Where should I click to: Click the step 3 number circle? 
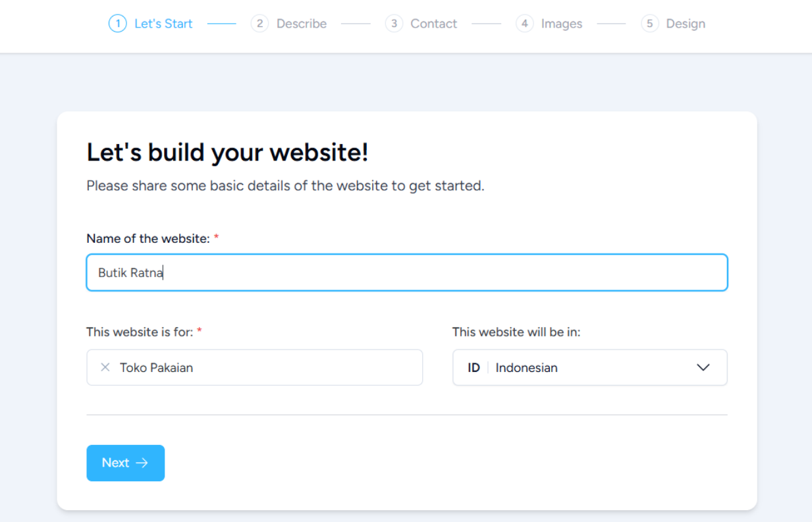[394, 24]
